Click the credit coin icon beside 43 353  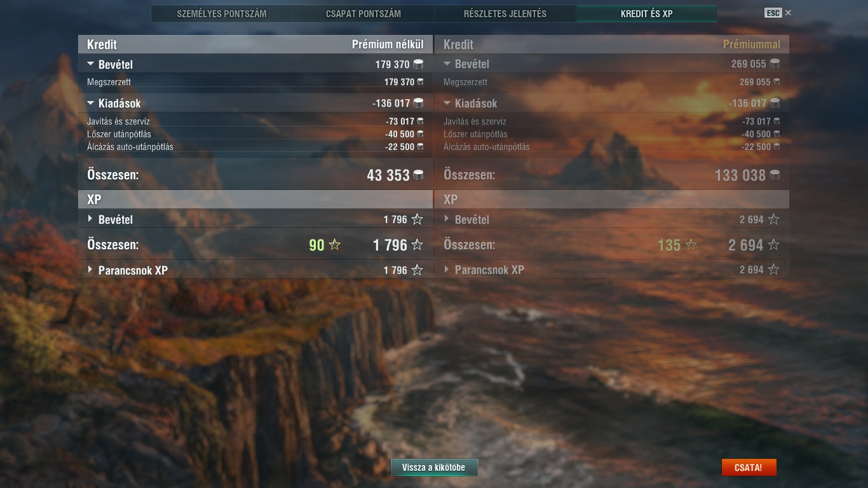coord(418,175)
